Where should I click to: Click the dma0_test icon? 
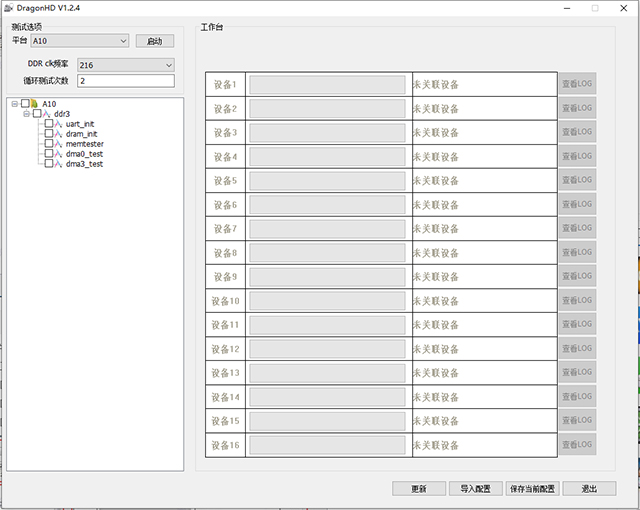pos(58,154)
